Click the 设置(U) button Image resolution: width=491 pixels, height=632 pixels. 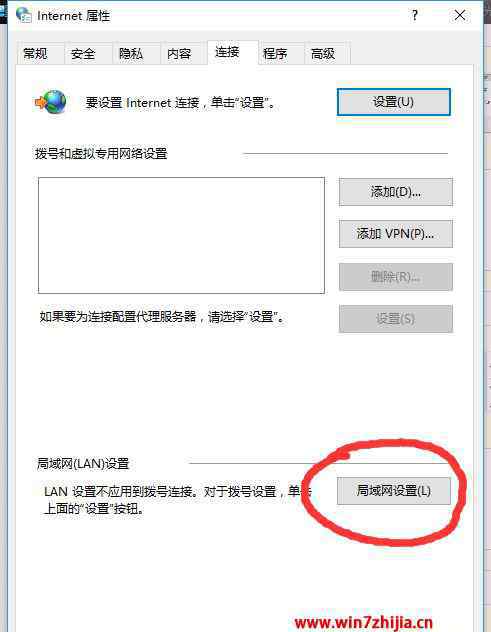click(x=393, y=102)
